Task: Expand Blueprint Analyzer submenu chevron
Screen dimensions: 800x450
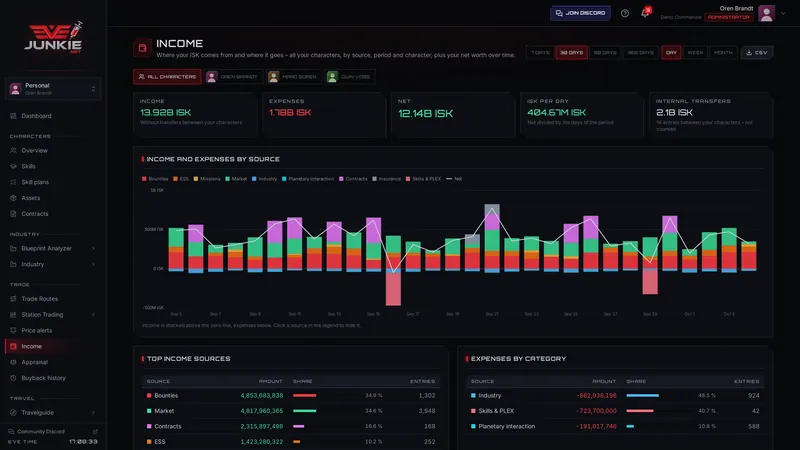Action: [x=93, y=248]
